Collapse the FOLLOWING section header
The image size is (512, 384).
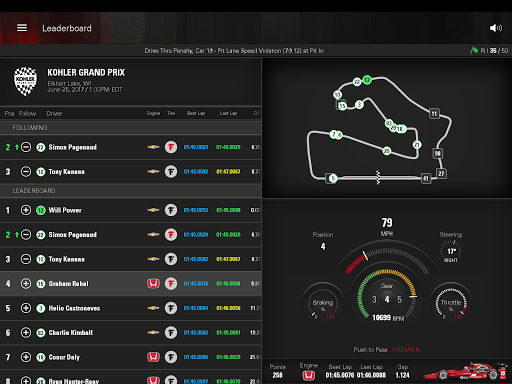131,128
